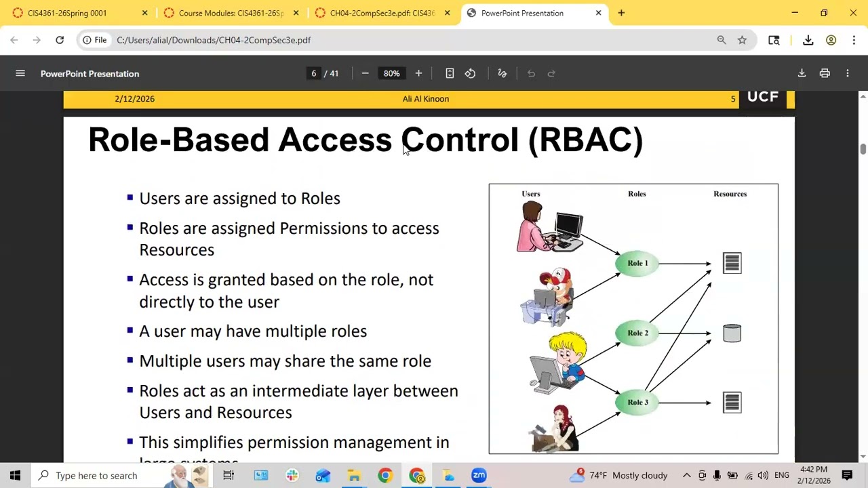Viewport: 868px width, 488px height.
Task: Click the page number field
Action: (313, 73)
